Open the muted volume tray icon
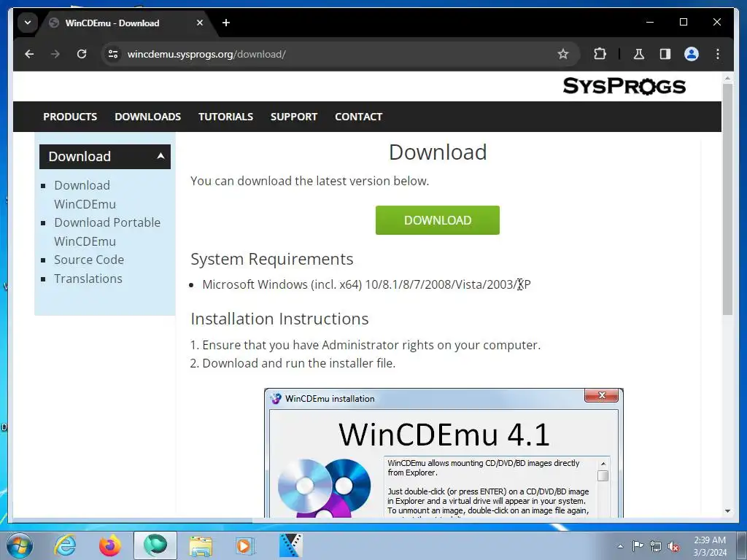747x560 pixels. point(673,546)
